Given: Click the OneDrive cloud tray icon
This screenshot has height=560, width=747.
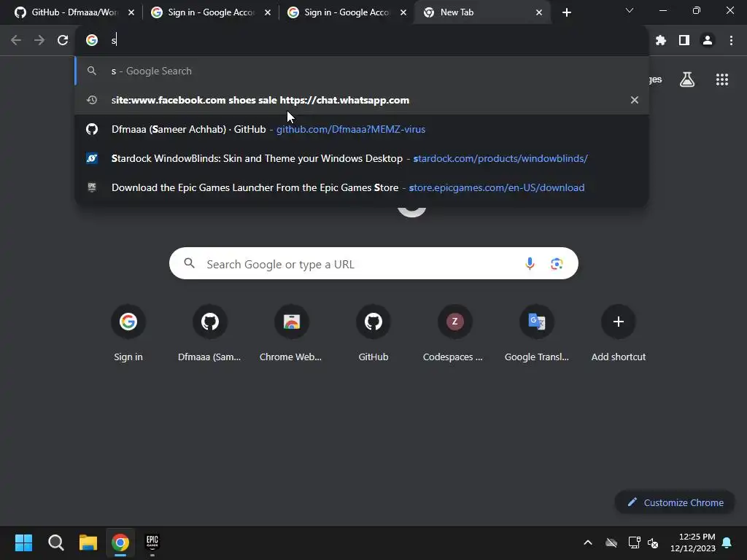Looking at the screenshot, I should click(x=611, y=542).
